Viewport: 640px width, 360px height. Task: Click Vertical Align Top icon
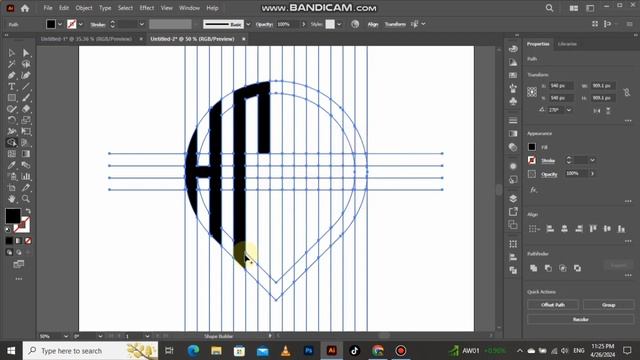593,229
